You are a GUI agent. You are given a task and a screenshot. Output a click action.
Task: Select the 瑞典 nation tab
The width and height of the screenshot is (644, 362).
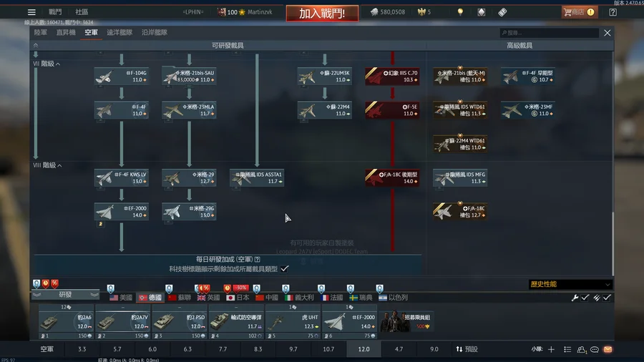pos(361,298)
